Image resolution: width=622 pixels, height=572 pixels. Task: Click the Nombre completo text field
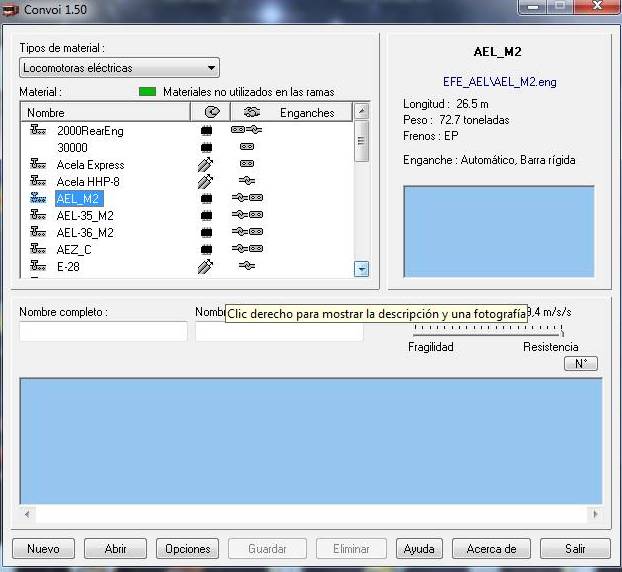click(x=103, y=331)
